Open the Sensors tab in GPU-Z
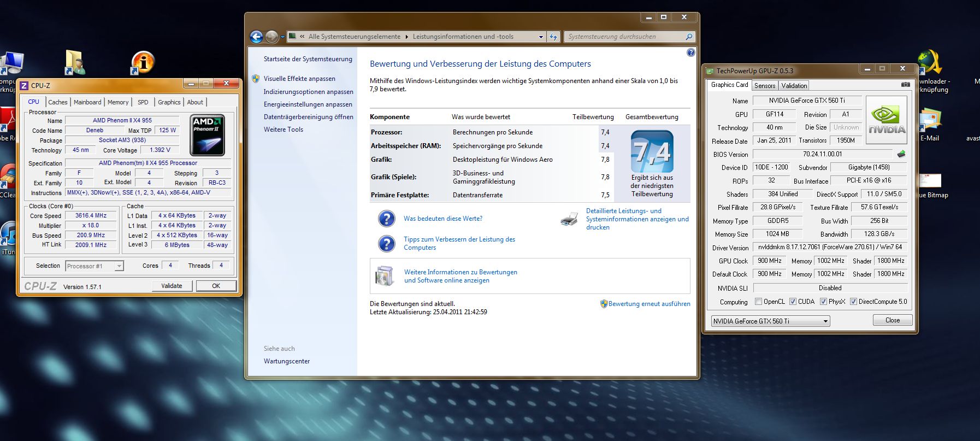Viewport: 980px width, 441px height. pos(764,86)
